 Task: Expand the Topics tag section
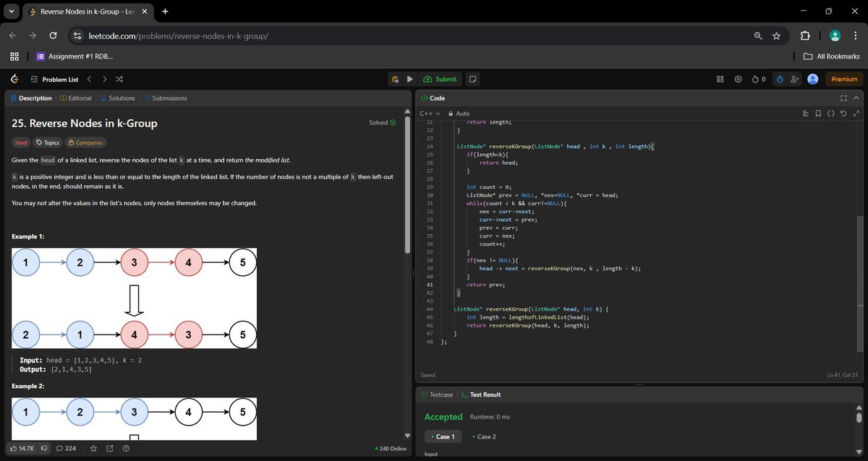pyautogui.click(x=48, y=142)
